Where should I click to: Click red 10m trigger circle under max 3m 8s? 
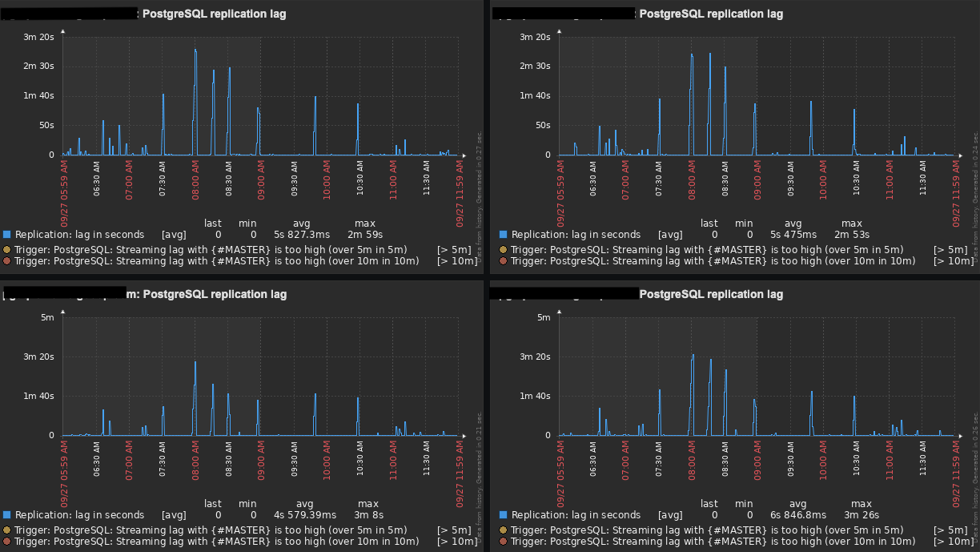pyautogui.click(x=7, y=541)
